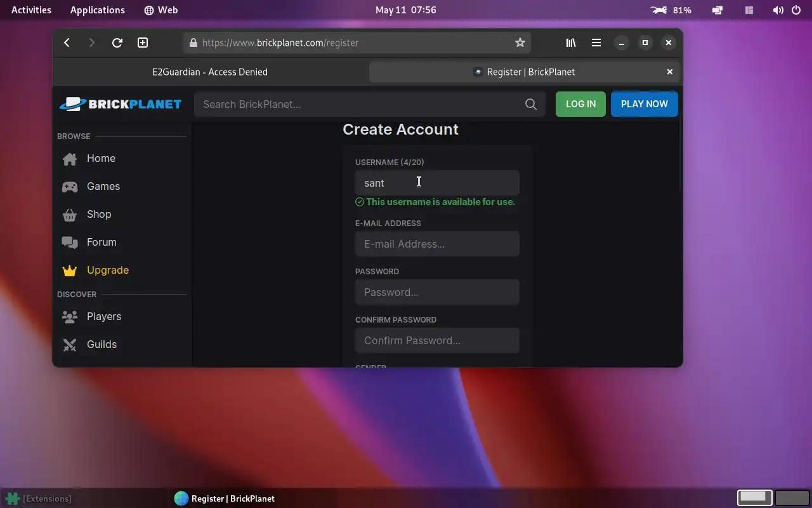Open the browser hamburger menu
812x508 pixels.
tap(596, 43)
